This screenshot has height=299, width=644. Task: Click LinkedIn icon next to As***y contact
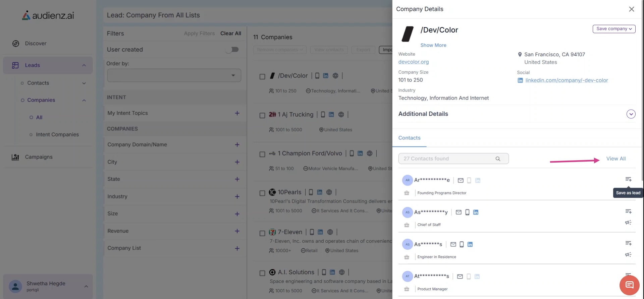(476, 212)
